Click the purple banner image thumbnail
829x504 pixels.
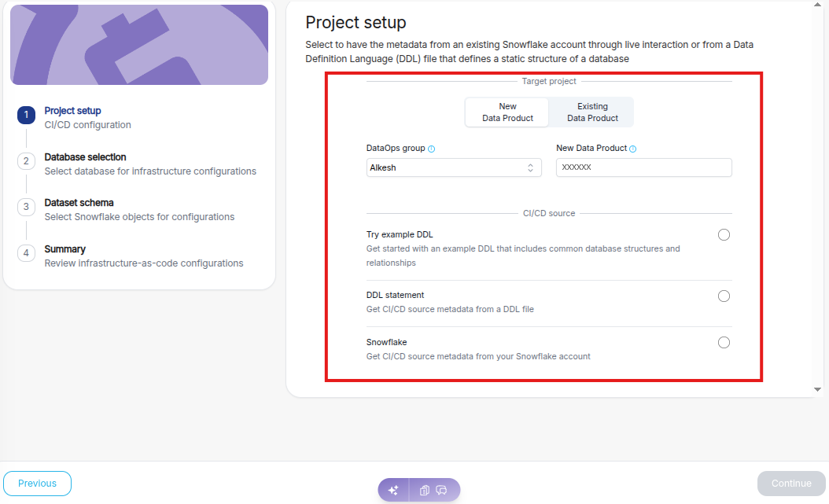pos(139,45)
